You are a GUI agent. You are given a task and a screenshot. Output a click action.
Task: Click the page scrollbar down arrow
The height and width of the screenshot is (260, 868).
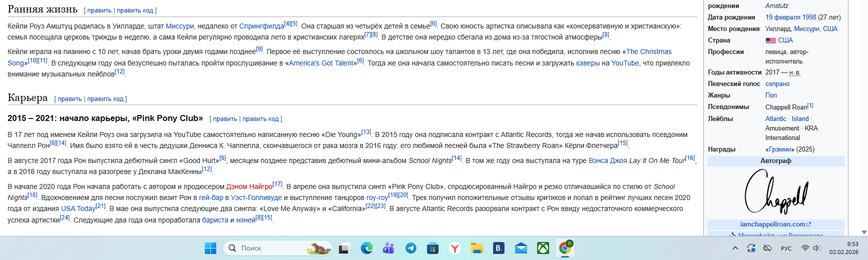point(863,232)
